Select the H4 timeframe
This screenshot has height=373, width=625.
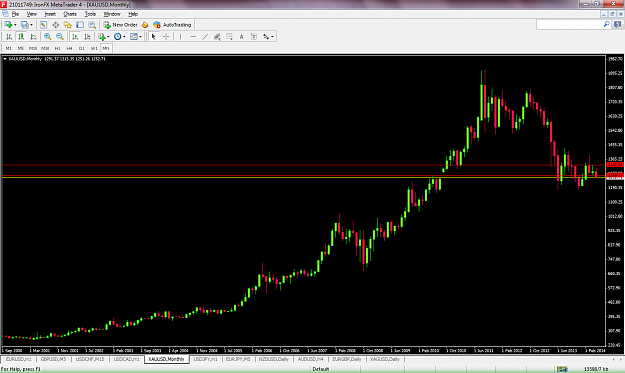coord(69,48)
